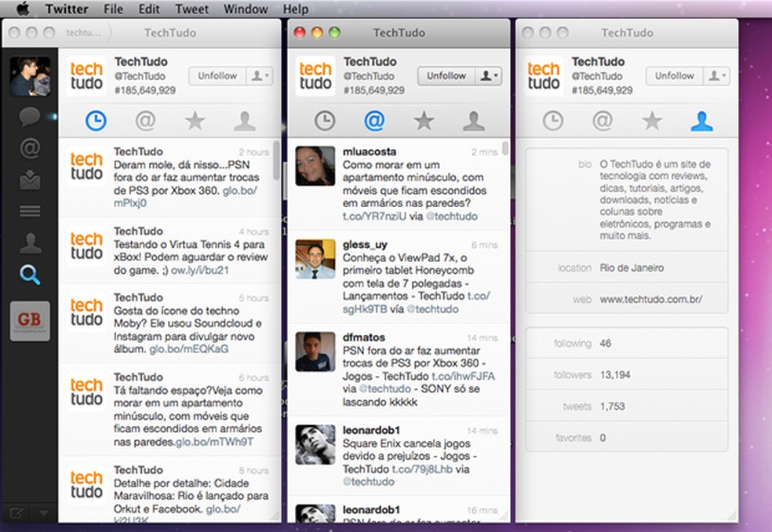Unfollow TechTudo from the middle column
772x532 pixels.
pyautogui.click(x=446, y=76)
